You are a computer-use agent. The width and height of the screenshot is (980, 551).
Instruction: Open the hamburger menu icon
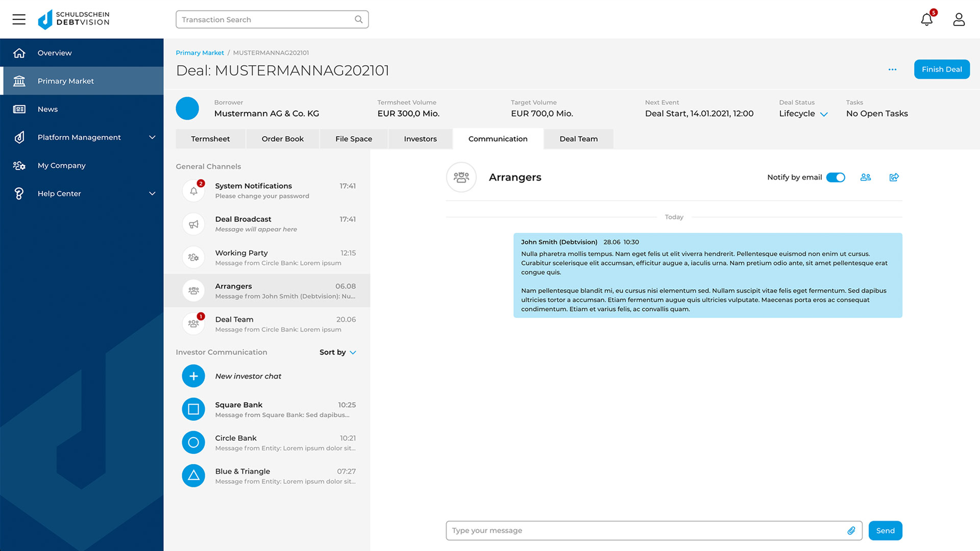coord(19,19)
